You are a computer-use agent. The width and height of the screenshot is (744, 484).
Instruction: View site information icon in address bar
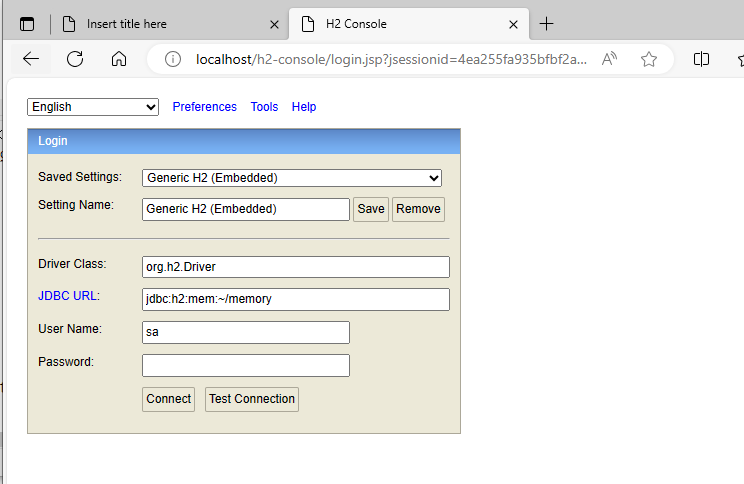173,59
